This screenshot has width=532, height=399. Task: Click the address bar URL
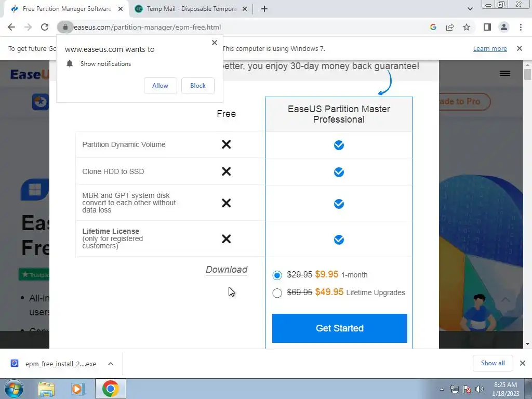click(x=147, y=27)
